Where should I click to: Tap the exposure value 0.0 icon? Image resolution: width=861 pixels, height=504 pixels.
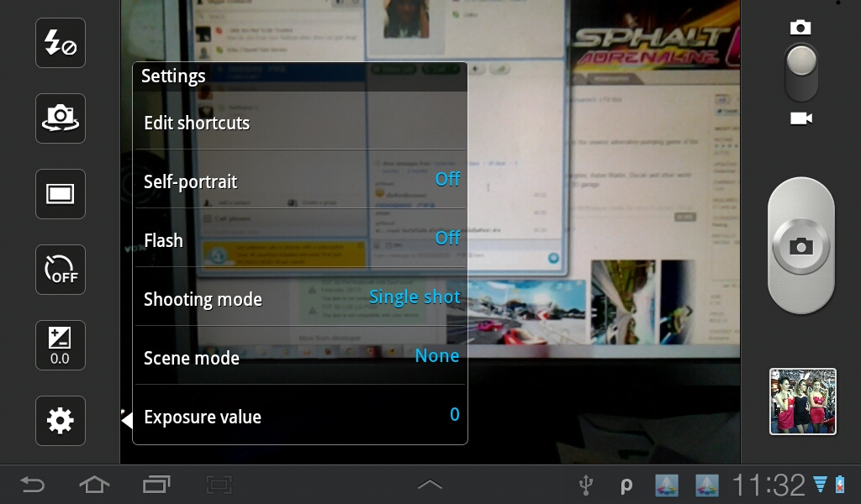click(x=61, y=345)
